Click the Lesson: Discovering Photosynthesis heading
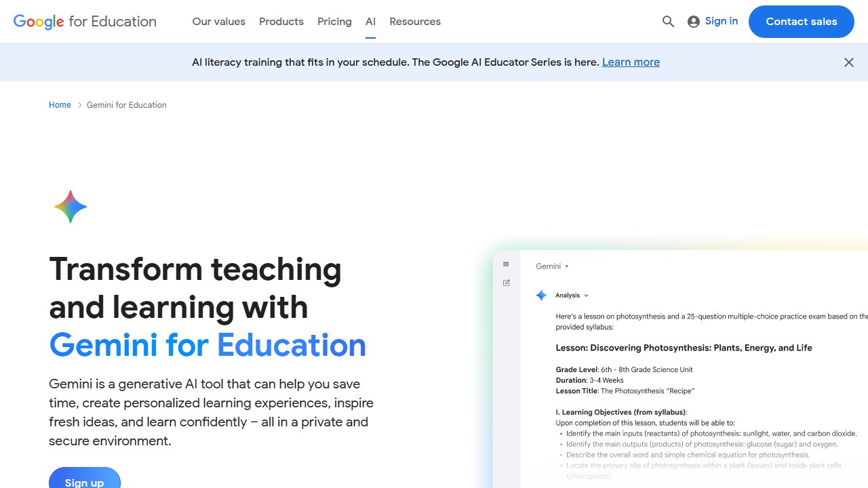Screen dimensions: 868x488 (x=684, y=348)
